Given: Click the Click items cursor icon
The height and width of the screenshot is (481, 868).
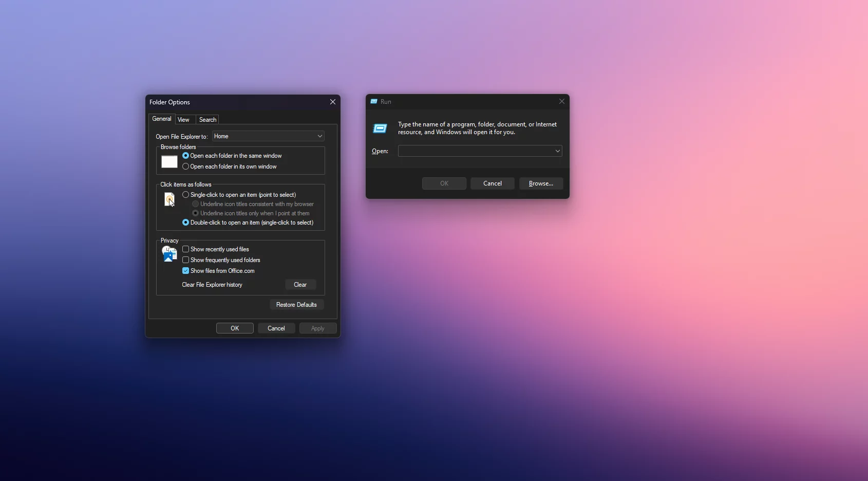Looking at the screenshot, I should [x=169, y=199].
